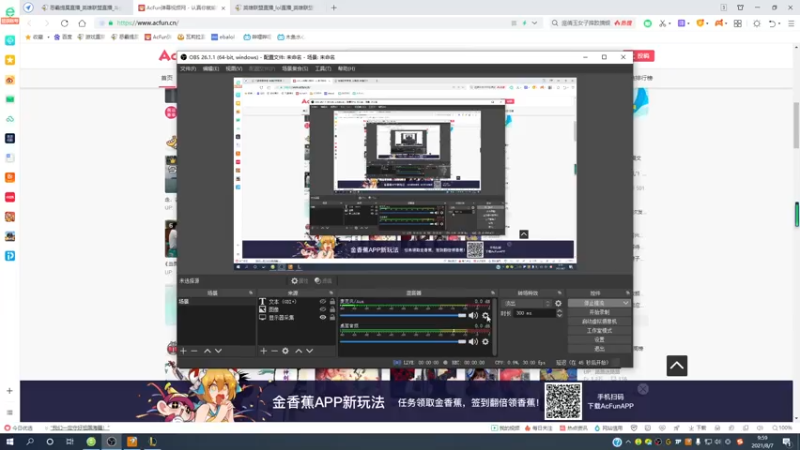
Task: Pop out the 控件 dock panel
Action: pos(628,293)
